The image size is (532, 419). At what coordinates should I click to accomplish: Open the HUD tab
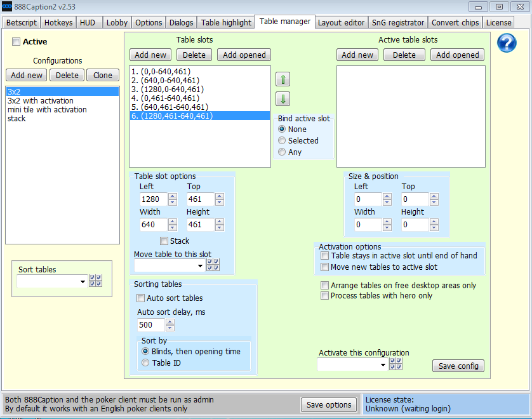click(90, 23)
